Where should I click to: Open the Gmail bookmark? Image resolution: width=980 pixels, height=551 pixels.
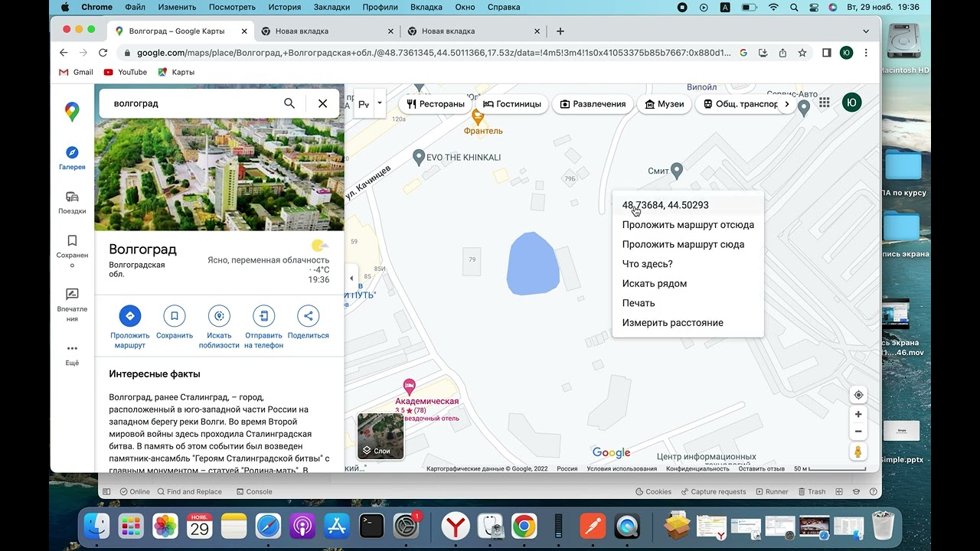pos(76,72)
